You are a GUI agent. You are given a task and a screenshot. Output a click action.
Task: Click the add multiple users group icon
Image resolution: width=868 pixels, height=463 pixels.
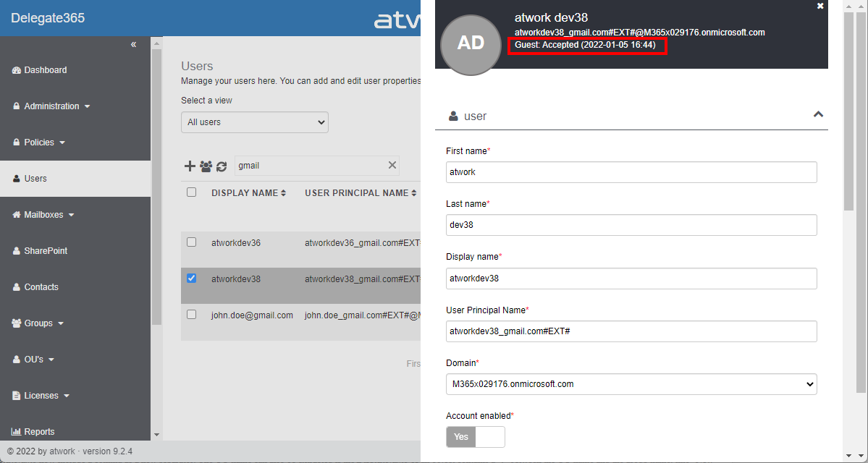tap(206, 166)
